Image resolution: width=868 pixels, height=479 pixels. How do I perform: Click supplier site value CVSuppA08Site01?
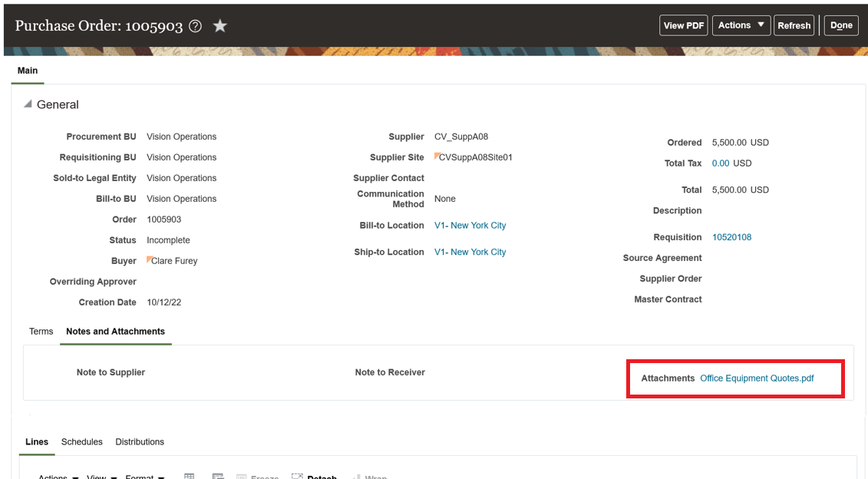point(476,157)
